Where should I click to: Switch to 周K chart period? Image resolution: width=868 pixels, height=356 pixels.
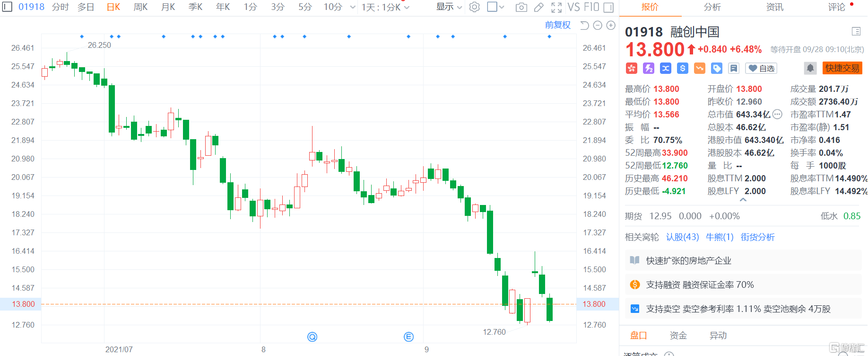coord(140,7)
